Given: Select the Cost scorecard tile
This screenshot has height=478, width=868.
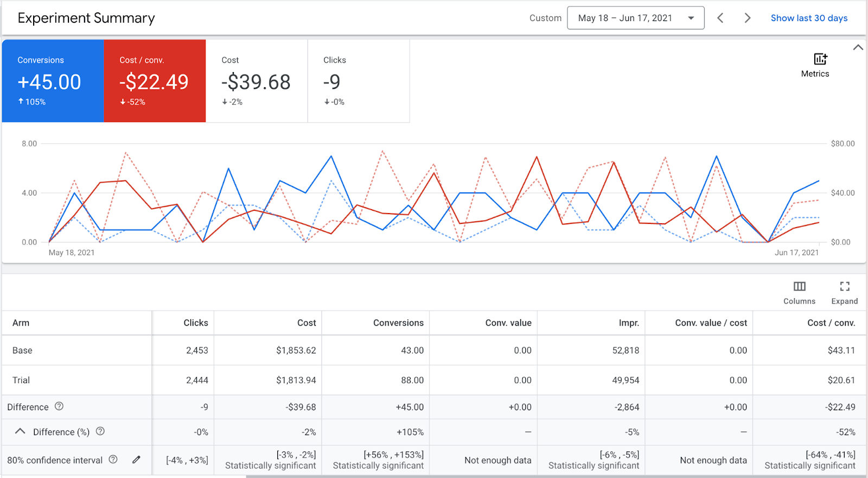Looking at the screenshot, I should (257, 81).
